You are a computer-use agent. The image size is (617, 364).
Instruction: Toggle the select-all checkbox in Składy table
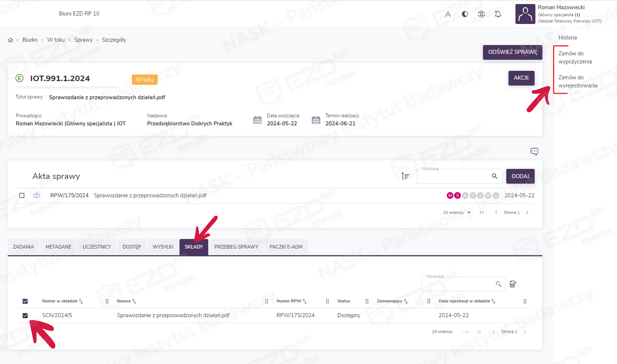pos(25,301)
